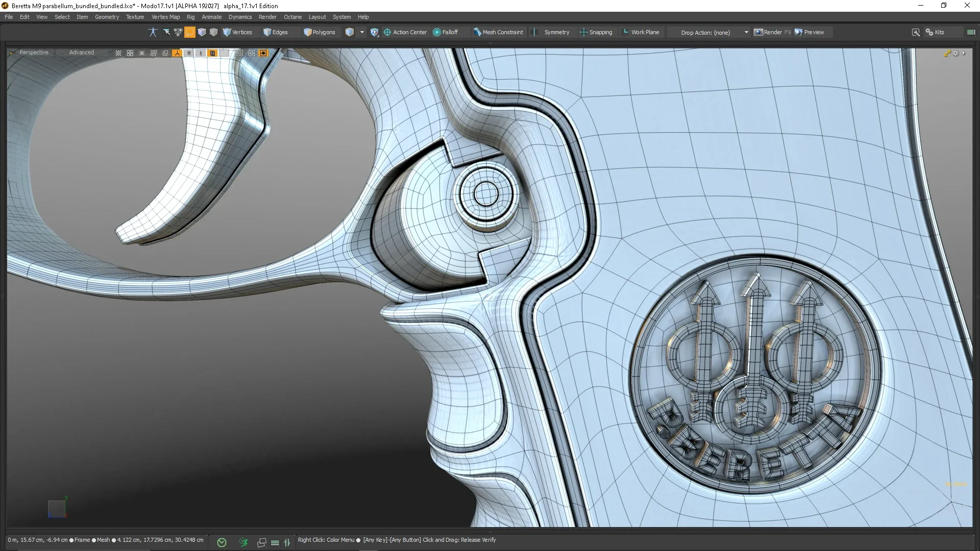Toggle the orange axis viewport button
980x551 pixels.
click(177, 53)
